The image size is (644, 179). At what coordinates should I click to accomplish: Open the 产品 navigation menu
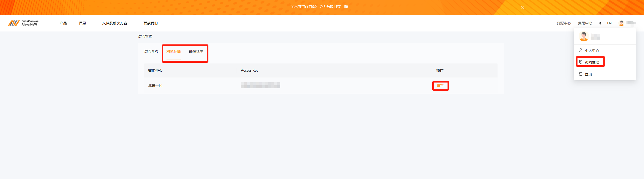63,23
